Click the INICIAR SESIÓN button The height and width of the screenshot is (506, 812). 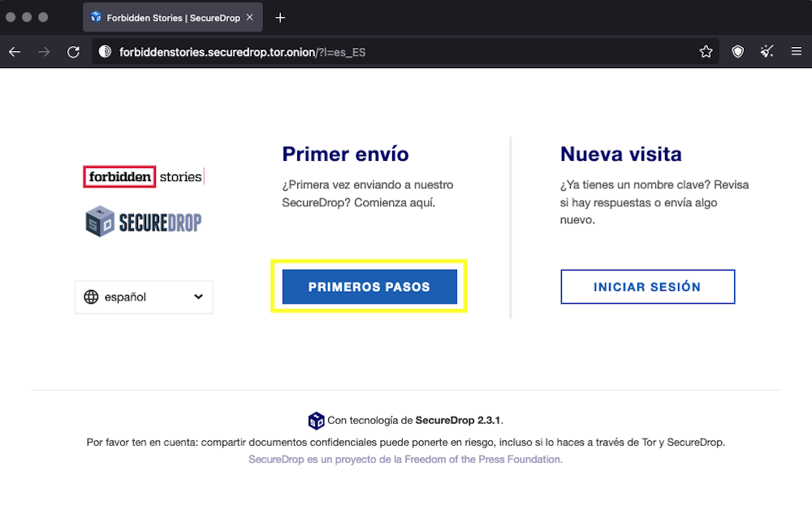(647, 287)
